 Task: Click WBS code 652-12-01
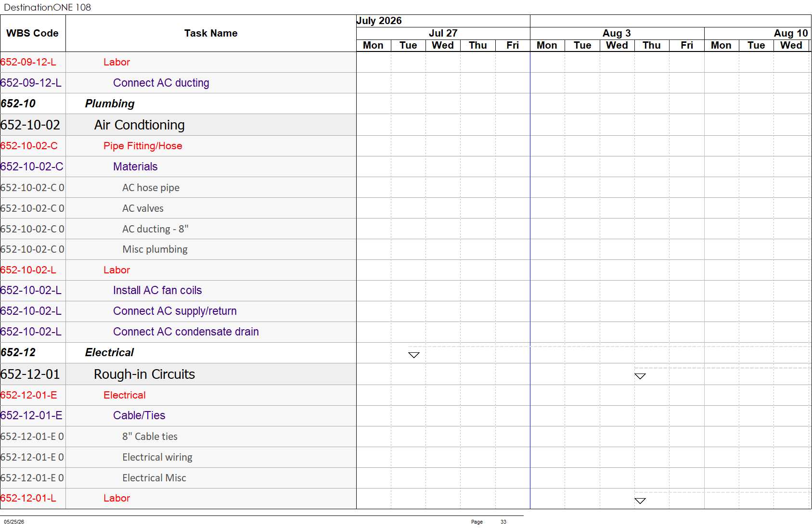pyautogui.click(x=30, y=374)
